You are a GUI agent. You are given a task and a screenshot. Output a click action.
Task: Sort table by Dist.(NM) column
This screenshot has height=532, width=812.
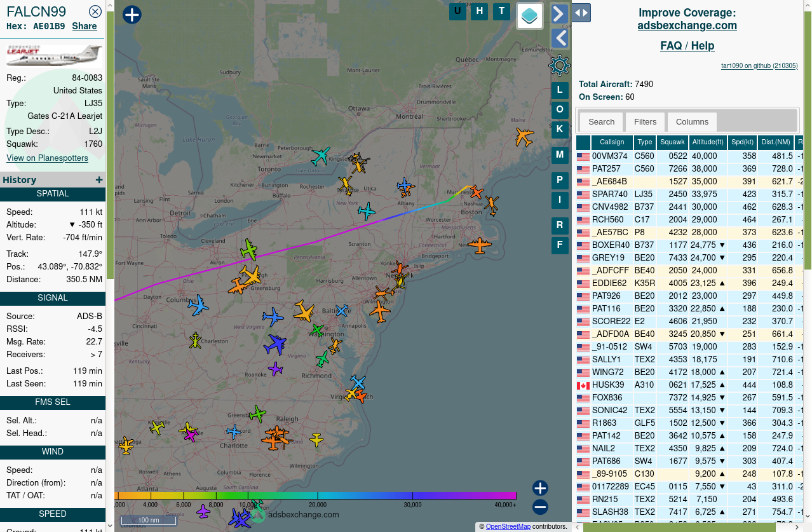pos(776,142)
